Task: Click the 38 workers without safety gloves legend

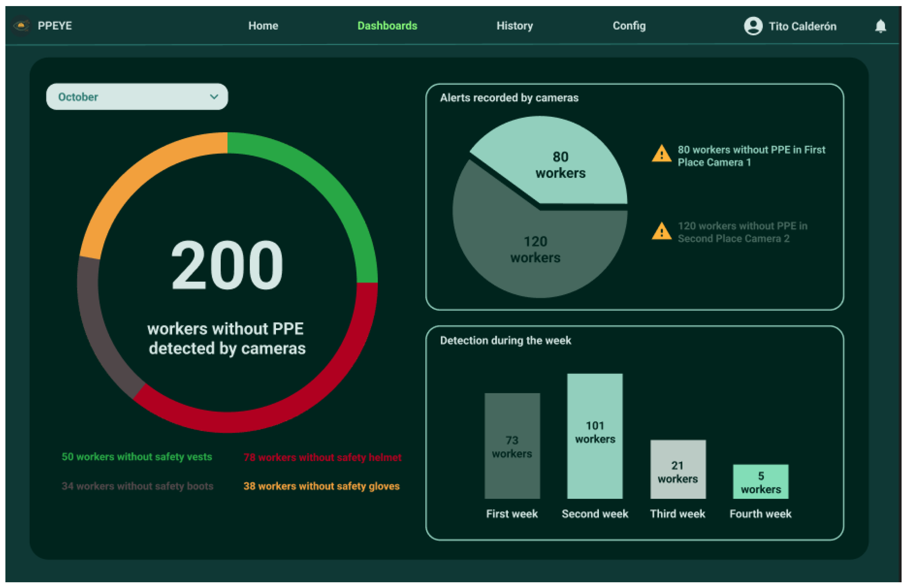Action: click(x=321, y=486)
